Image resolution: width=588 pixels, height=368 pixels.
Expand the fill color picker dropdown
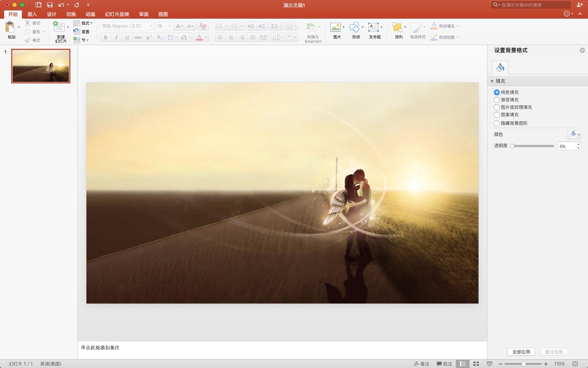tap(578, 134)
